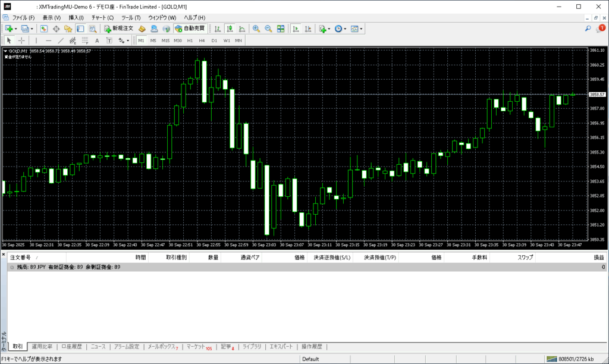This screenshot has height=364, width=609.
Task: Open the new chart dropdown arrow
Action: [15, 29]
